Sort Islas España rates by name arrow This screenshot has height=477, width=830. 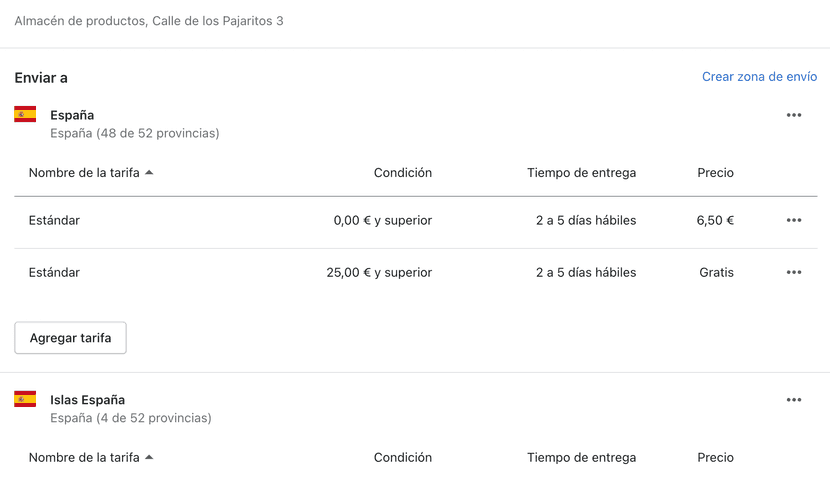click(149, 458)
